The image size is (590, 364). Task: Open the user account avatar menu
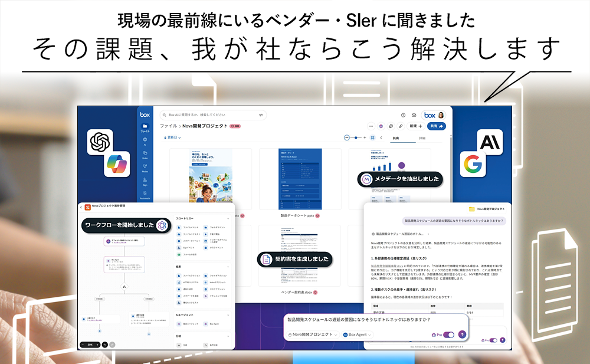pos(441,115)
